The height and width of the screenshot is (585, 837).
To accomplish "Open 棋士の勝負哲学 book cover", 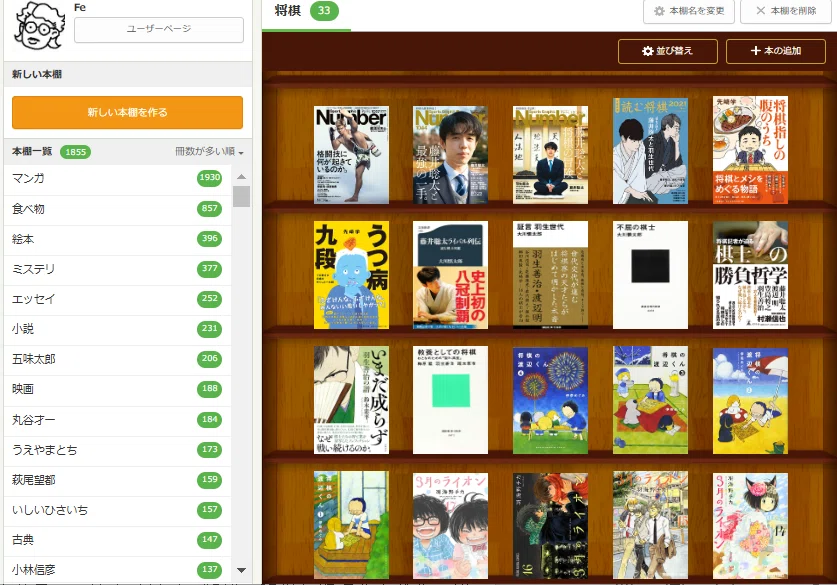I will click(750, 275).
